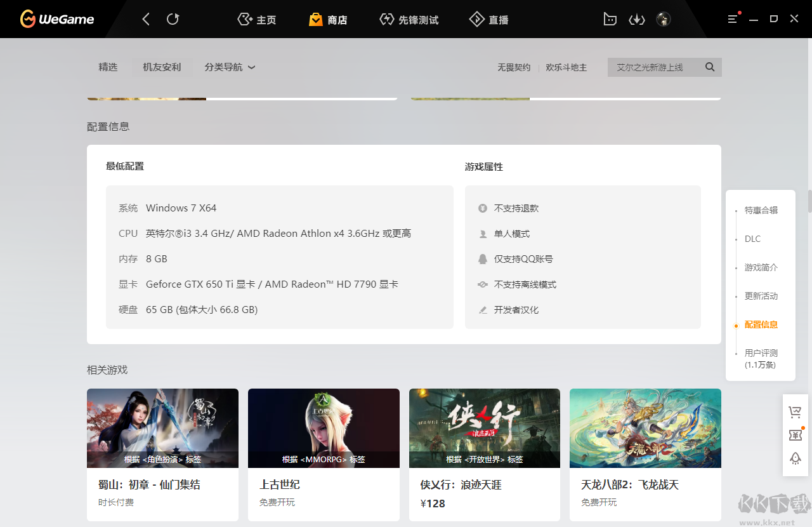Open the 天龙八部2 game thumbnail
The width and height of the screenshot is (812, 527).
645,428
